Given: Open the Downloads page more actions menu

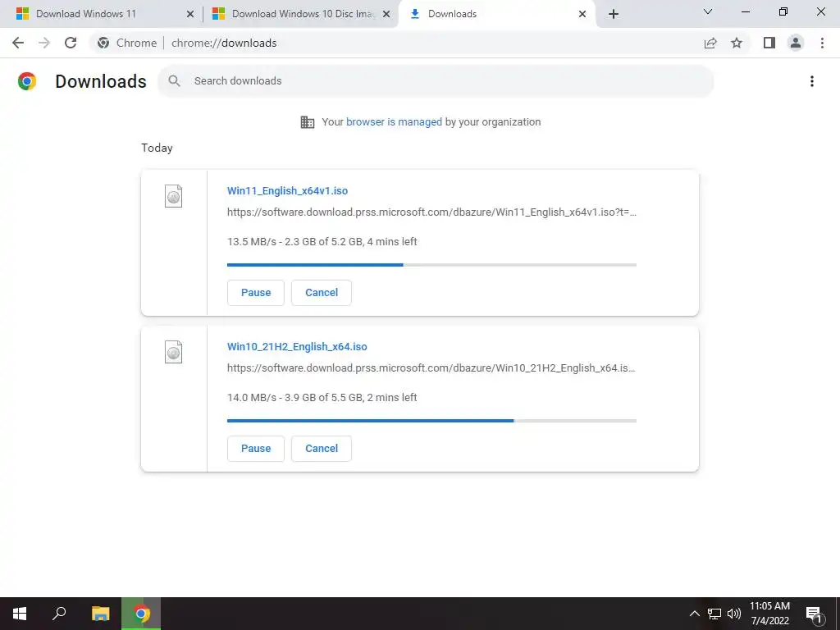Looking at the screenshot, I should (x=812, y=81).
